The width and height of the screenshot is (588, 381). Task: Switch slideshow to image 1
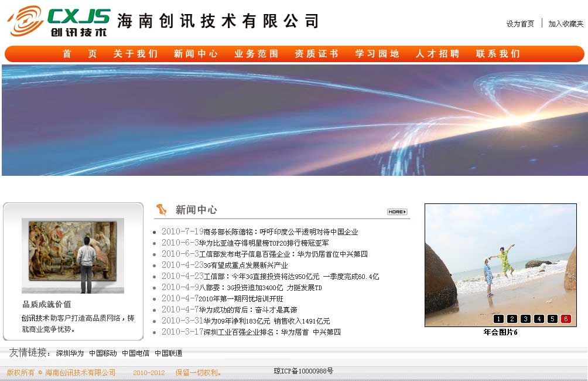pyautogui.click(x=498, y=318)
